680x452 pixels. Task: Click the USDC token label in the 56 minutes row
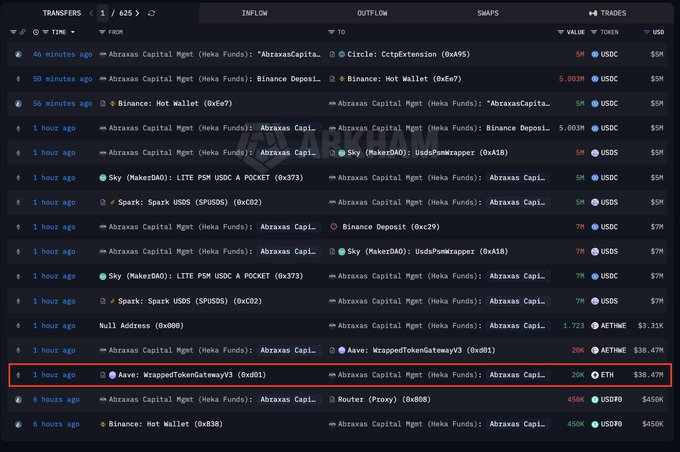pos(609,104)
